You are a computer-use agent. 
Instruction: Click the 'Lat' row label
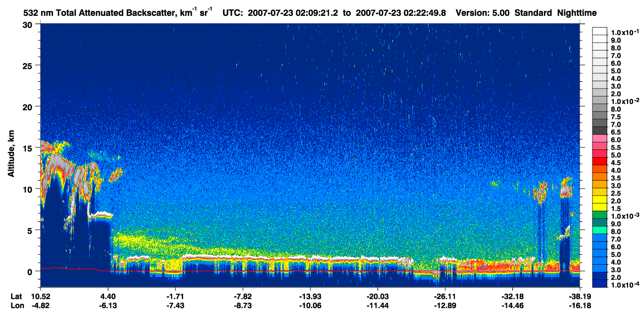(16, 296)
